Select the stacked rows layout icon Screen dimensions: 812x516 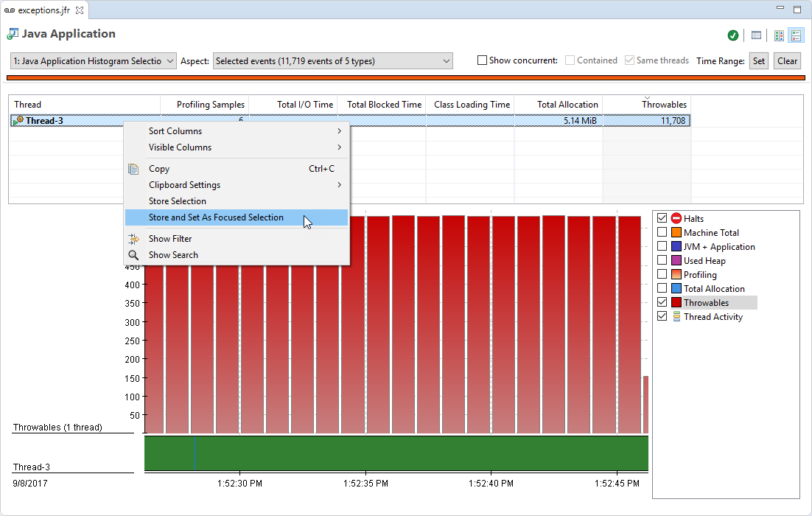[x=796, y=35]
